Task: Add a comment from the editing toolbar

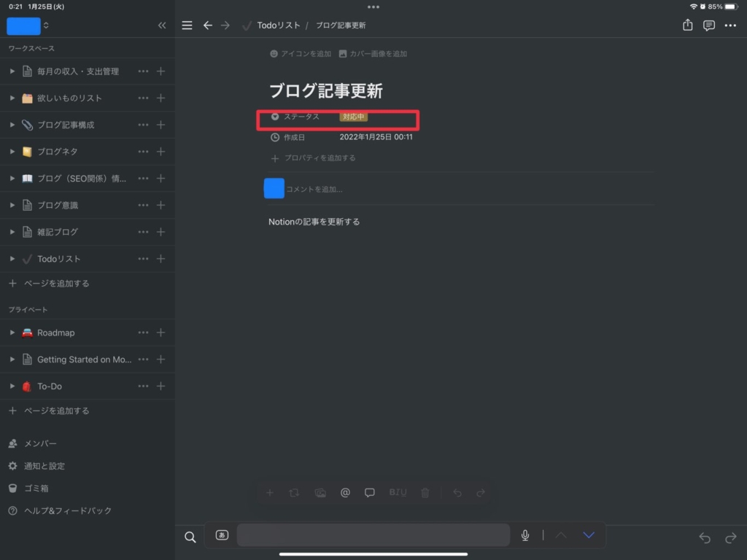Action: click(x=370, y=492)
